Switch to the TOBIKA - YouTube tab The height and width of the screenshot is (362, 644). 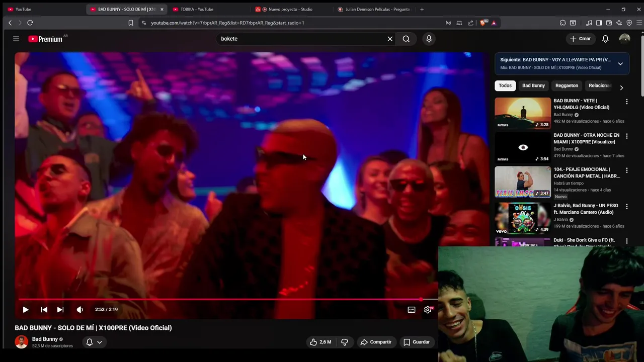pyautogui.click(x=209, y=9)
